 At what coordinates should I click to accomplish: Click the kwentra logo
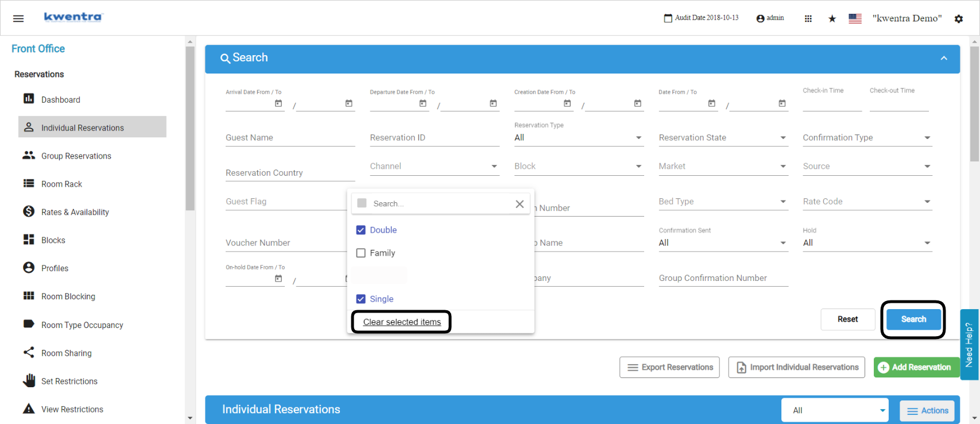(73, 17)
